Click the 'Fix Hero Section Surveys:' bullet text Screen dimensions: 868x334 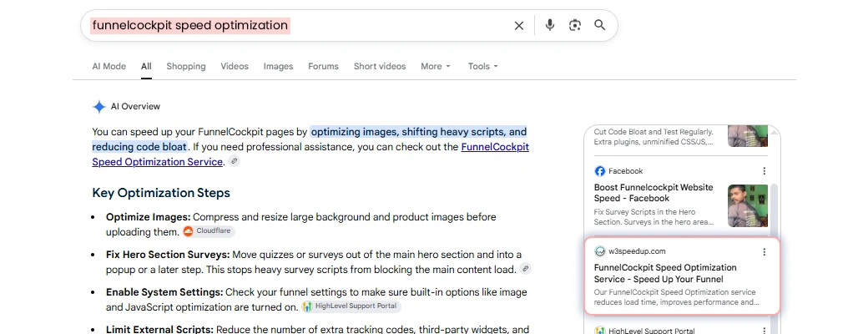point(168,255)
